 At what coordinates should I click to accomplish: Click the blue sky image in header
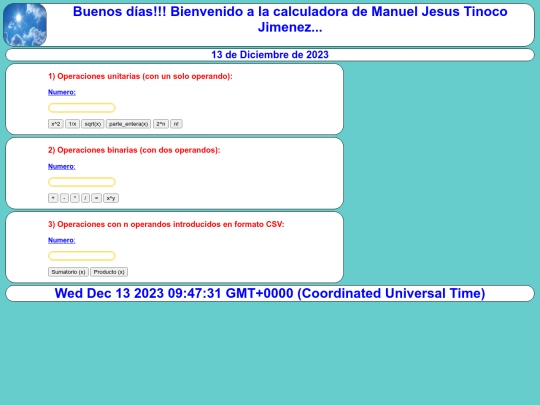coord(25,25)
